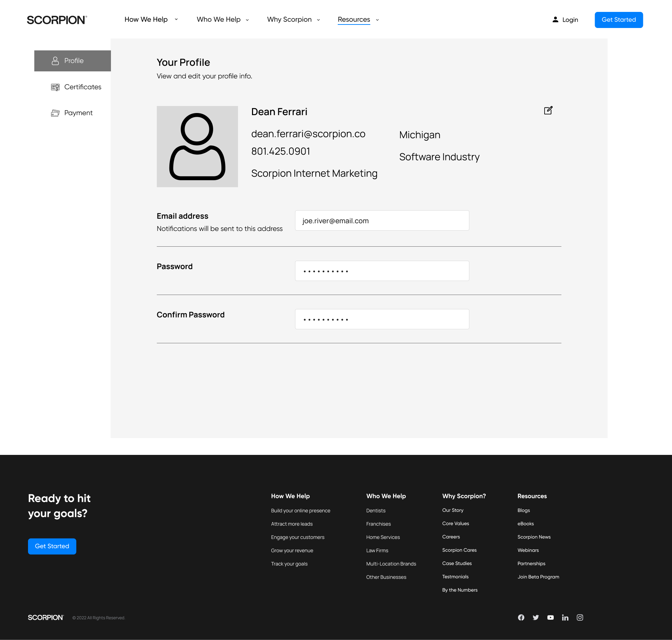Visit LinkedIn through footer icon
This screenshot has width=672, height=640.
click(x=565, y=618)
